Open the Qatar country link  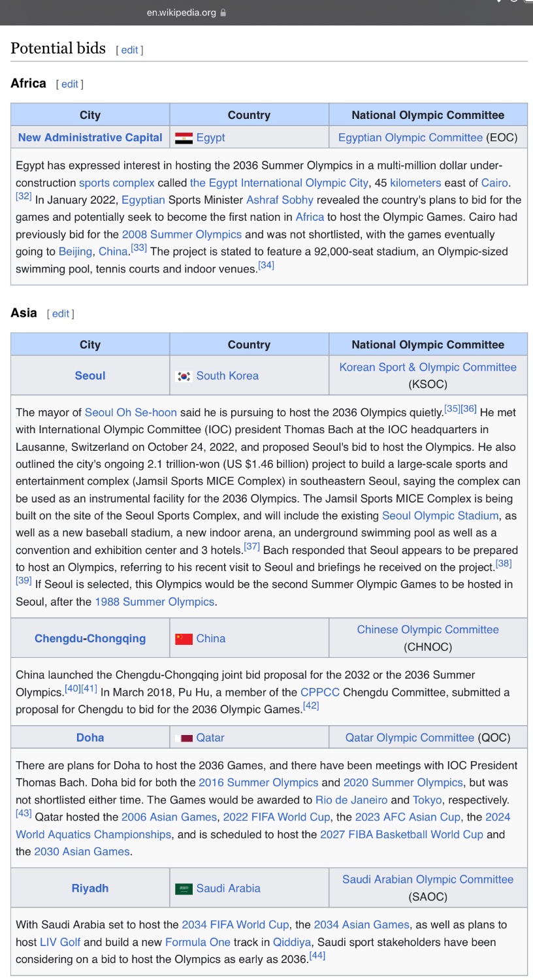210,738
